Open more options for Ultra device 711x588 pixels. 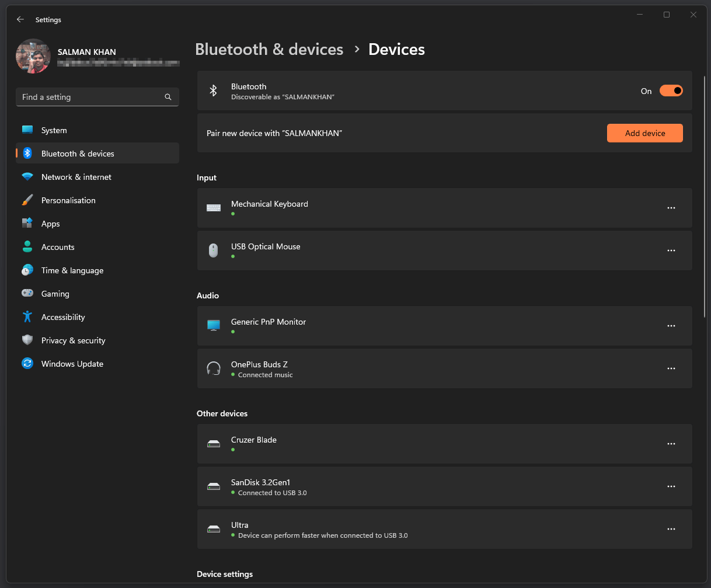pyautogui.click(x=671, y=529)
